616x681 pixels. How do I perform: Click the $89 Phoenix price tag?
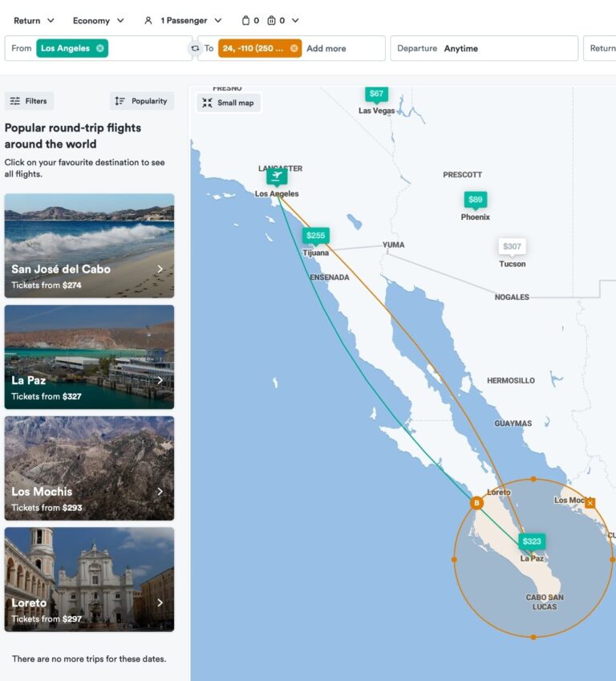pyautogui.click(x=476, y=200)
